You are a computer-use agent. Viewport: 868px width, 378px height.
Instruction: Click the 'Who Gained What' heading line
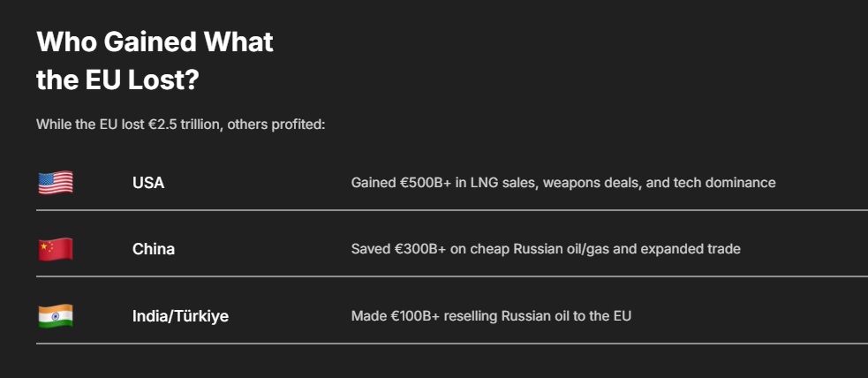tap(155, 42)
